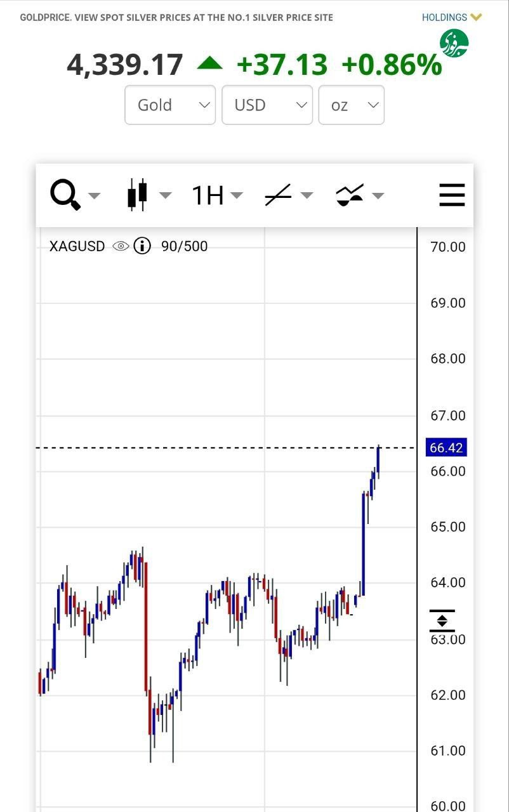
Task: Open the chart indicators icon
Action: tap(349, 195)
